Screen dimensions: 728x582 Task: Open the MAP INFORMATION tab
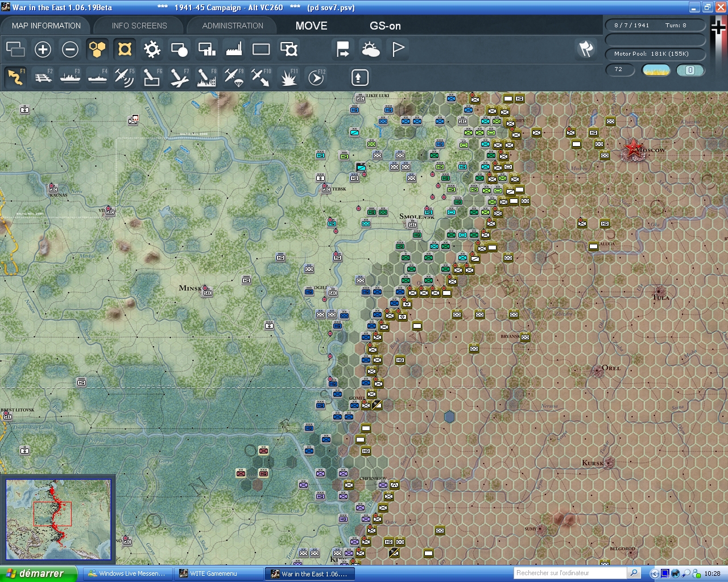46,26
